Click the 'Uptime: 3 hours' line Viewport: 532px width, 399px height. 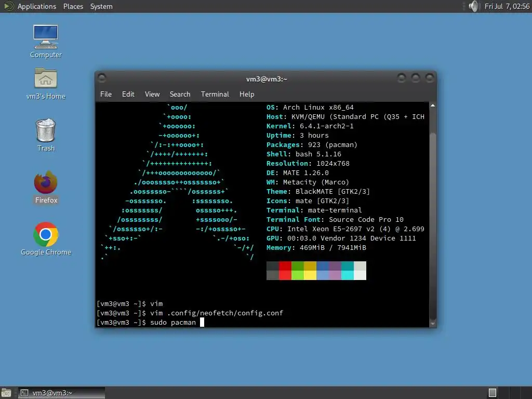[298, 136]
